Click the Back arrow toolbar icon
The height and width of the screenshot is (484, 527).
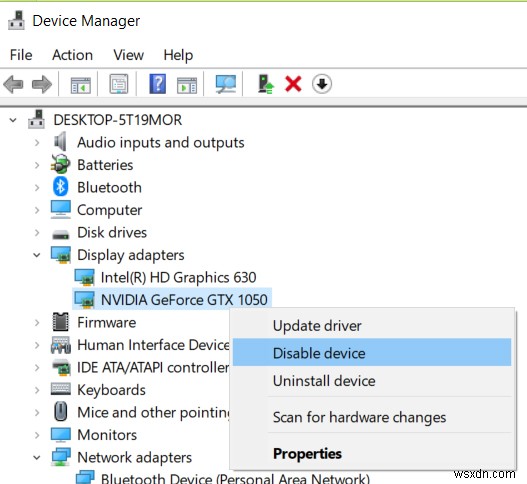tap(13, 84)
